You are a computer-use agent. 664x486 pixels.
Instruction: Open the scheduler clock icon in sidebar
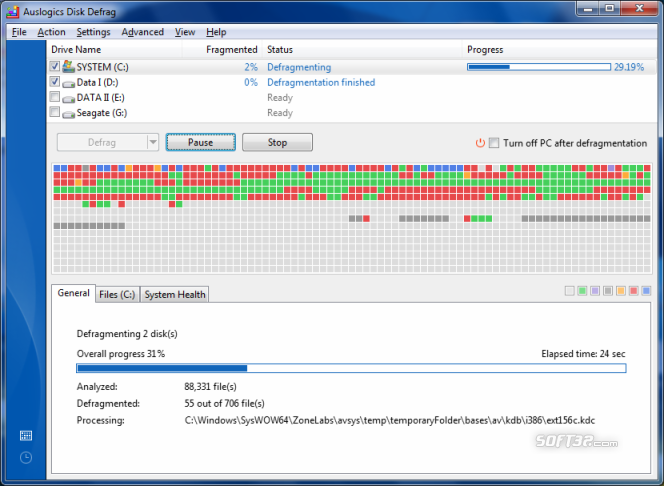coord(26,457)
